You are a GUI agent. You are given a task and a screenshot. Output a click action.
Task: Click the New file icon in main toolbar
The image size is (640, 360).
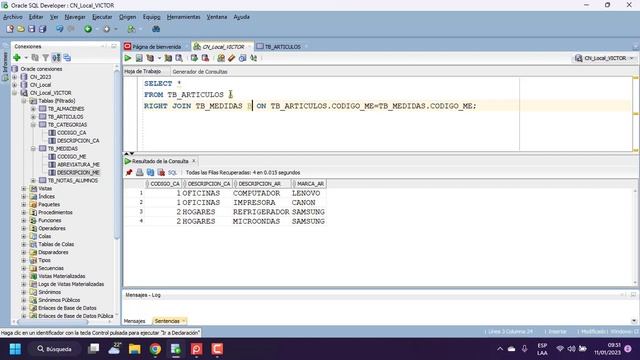point(10,29)
